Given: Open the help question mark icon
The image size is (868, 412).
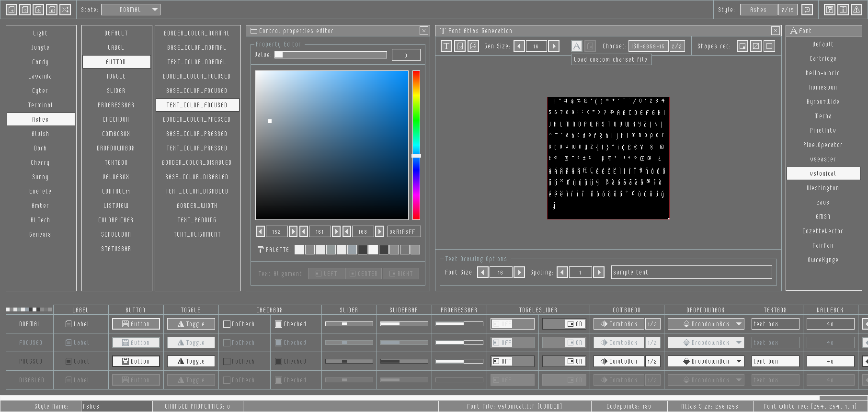Looking at the screenshot, I should tap(830, 10).
